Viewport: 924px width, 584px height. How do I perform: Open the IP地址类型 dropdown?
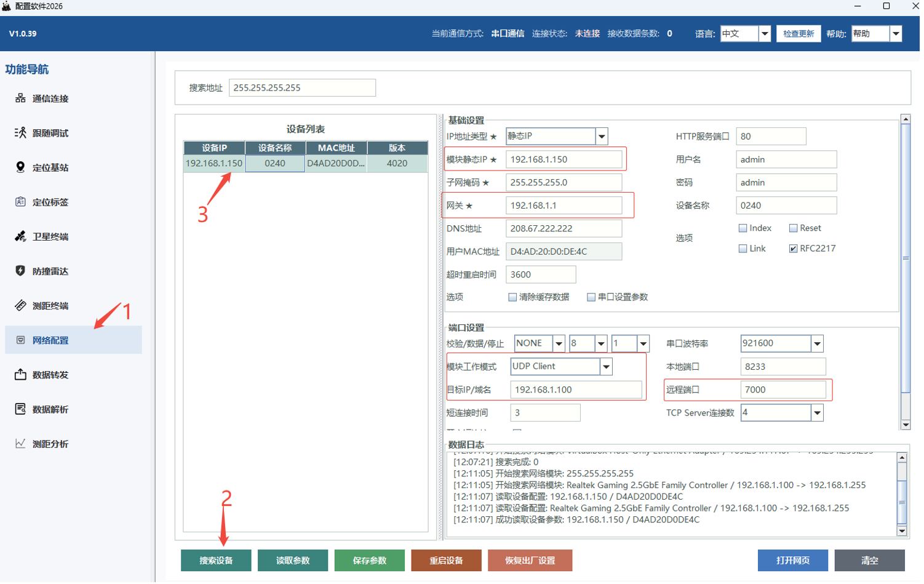pyautogui.click(x=602, y=137)
